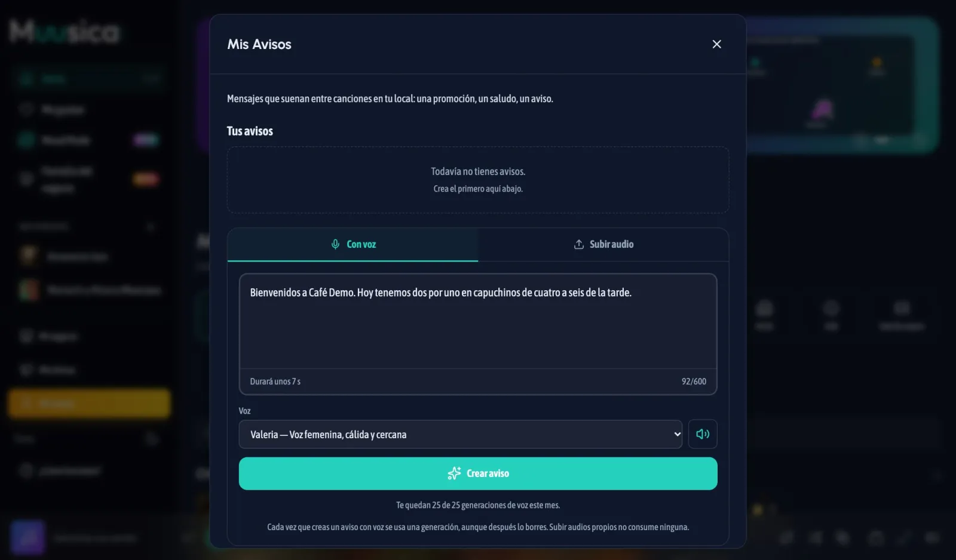
Task: Select the orange highlighted sidebar item
Action: coord(89,404)
